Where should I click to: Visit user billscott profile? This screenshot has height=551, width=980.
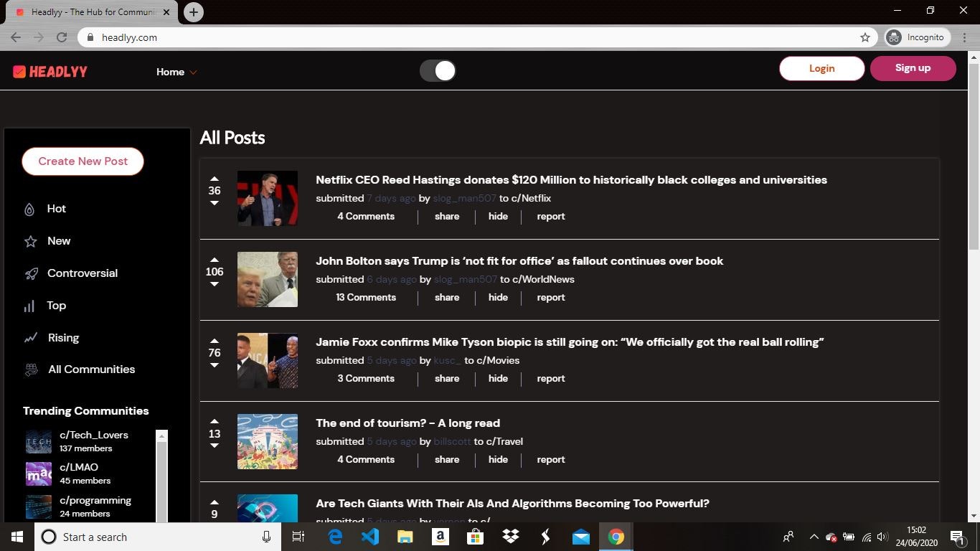452,441
